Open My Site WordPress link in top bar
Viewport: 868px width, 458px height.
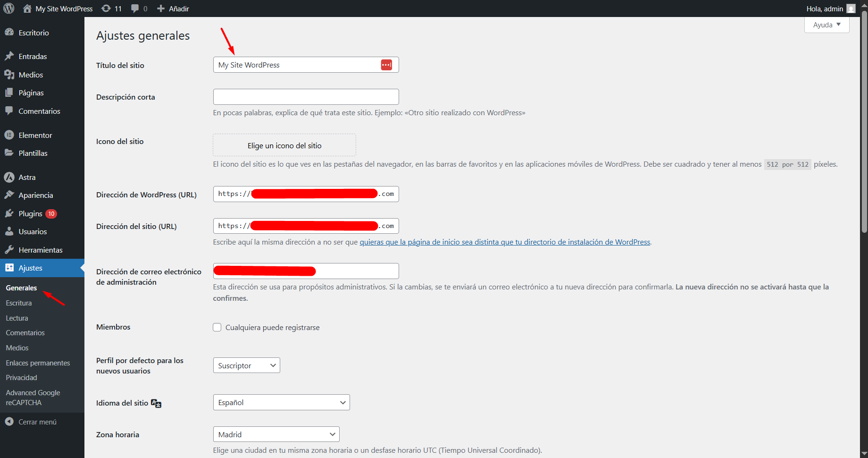coord(64,8)
